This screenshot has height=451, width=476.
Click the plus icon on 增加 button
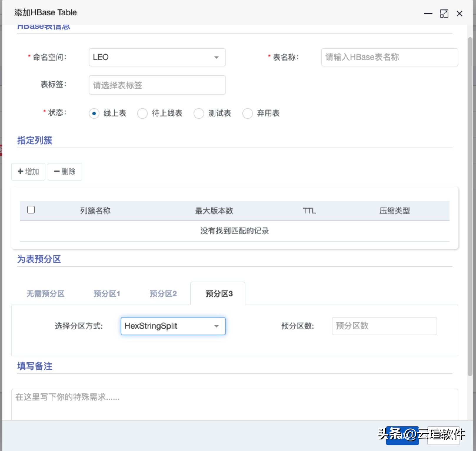pos(20,171)
